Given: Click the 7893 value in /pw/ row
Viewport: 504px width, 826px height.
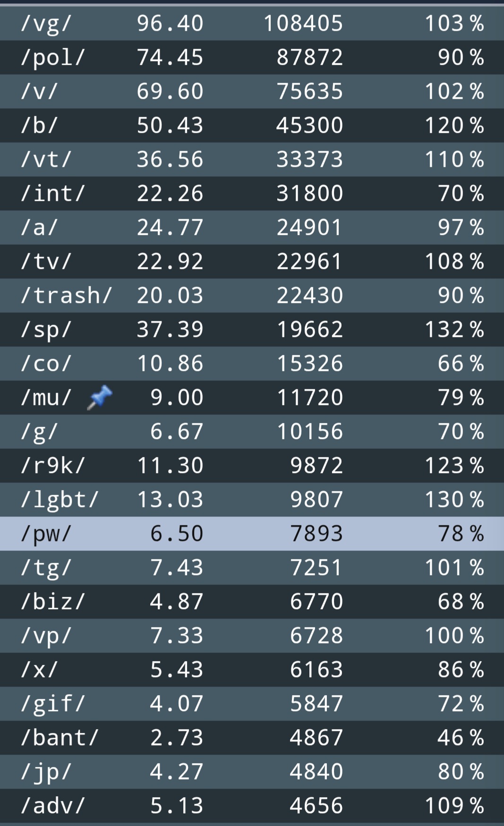Looking at the screenshot, I should (x=316, y=534).
